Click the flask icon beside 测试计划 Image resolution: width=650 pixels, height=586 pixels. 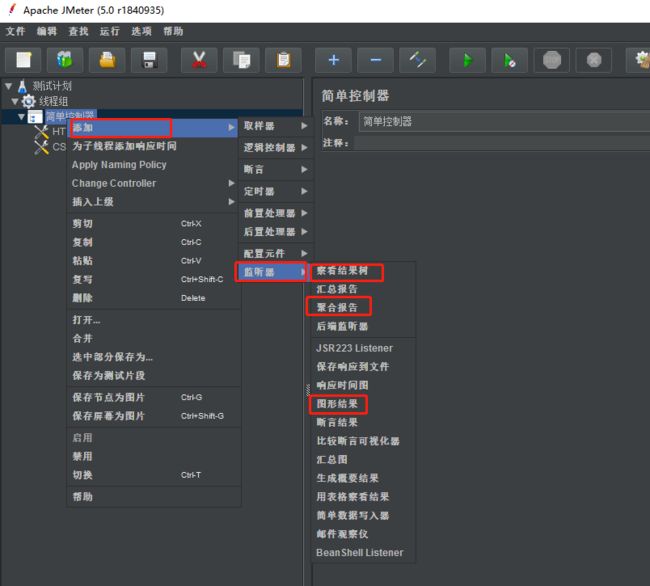click(x=22, y=86)
